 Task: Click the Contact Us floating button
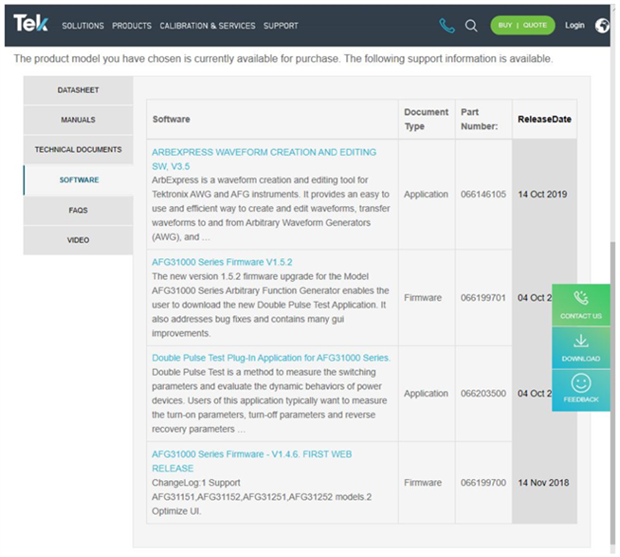pos(581,305)
